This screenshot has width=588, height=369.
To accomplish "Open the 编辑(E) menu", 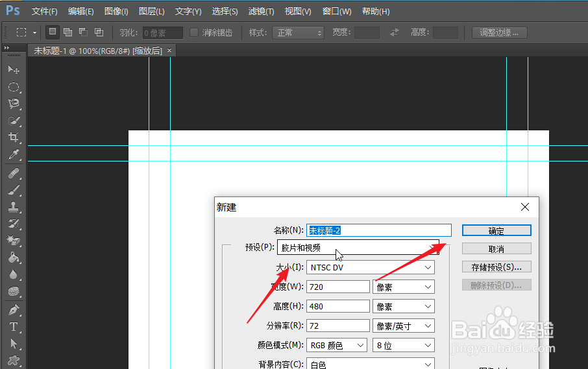I will coord(80,12).
